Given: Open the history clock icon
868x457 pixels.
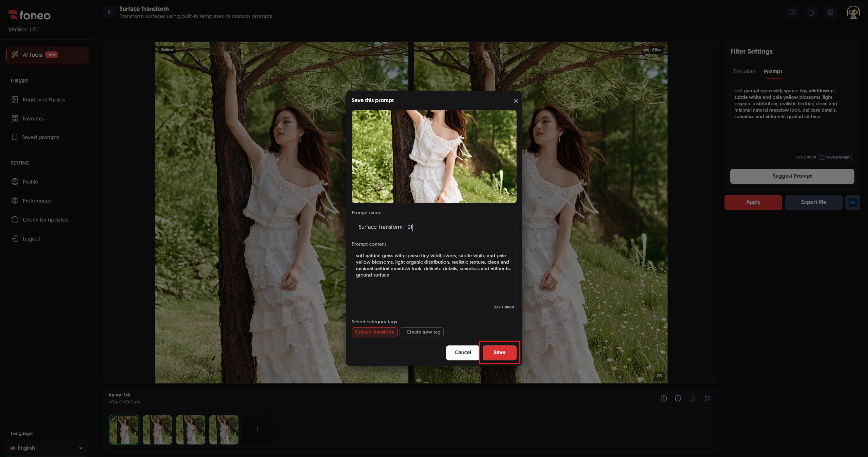Looking at the screenshot, I should click(x=664, y=398).
